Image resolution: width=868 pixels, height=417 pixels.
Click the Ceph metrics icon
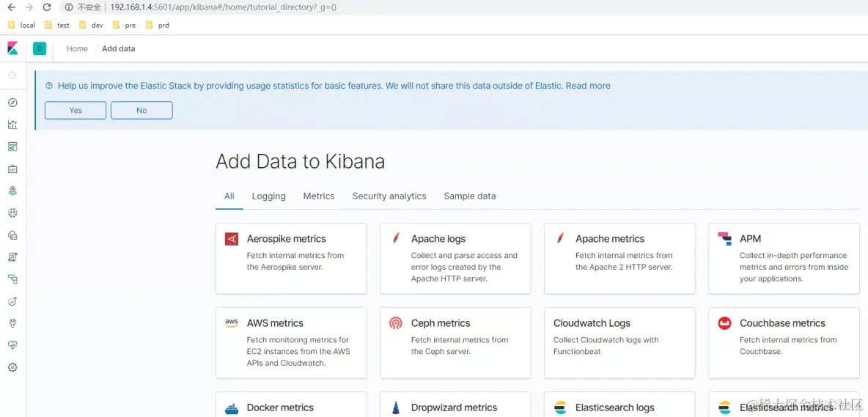[x=396, y=323]
